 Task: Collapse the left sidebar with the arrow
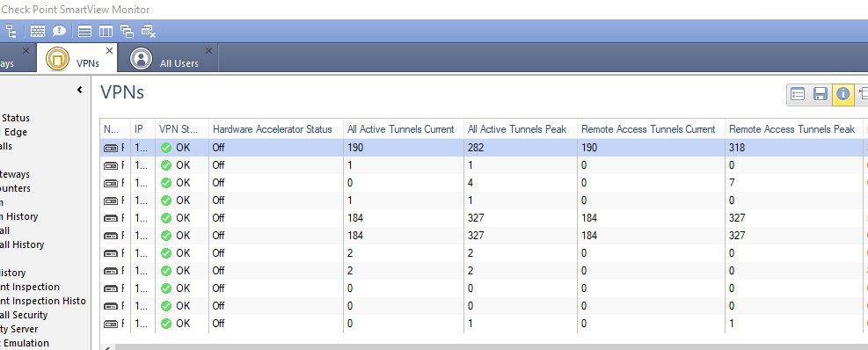tap(80, 90)
